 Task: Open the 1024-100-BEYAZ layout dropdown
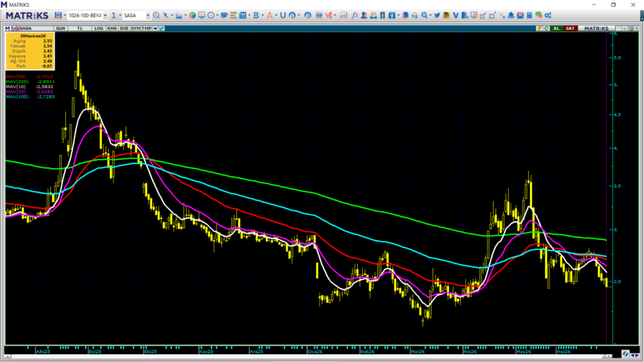[x=105, y=15]
